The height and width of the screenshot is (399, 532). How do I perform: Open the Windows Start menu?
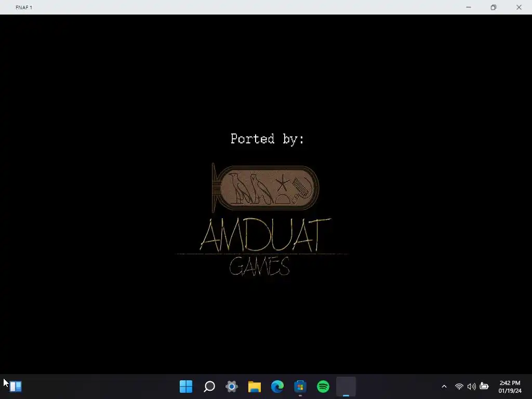(186, 386)
